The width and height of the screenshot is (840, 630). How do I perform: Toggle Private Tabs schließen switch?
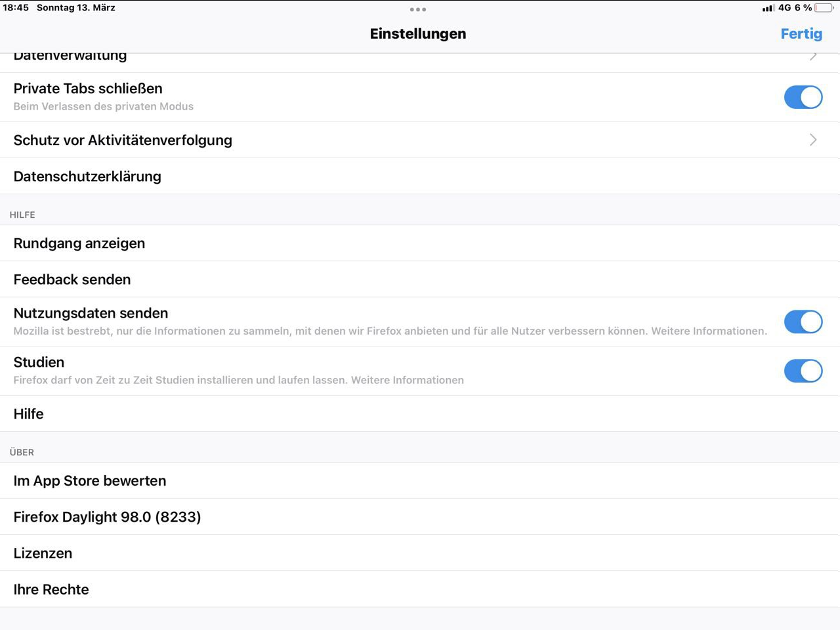click(803, 97)
